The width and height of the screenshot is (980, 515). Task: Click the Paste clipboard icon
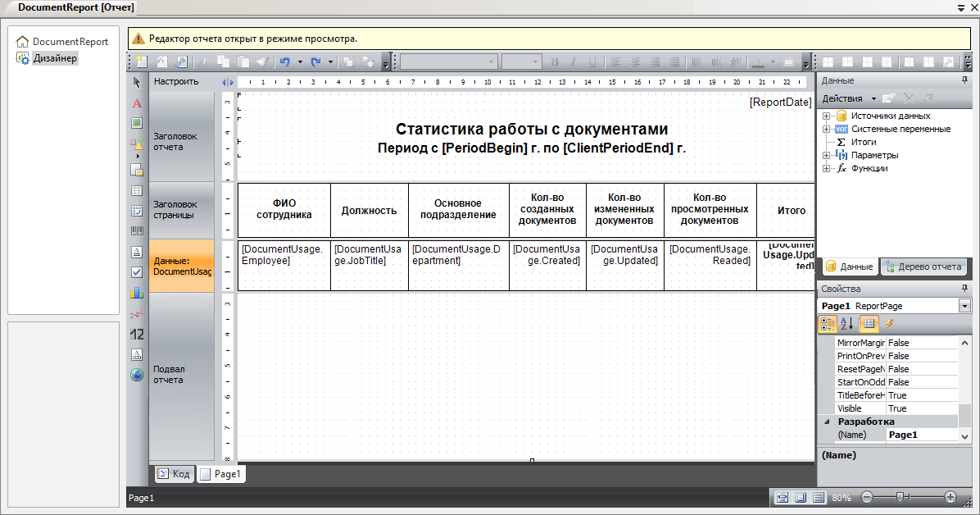(243, 62)
